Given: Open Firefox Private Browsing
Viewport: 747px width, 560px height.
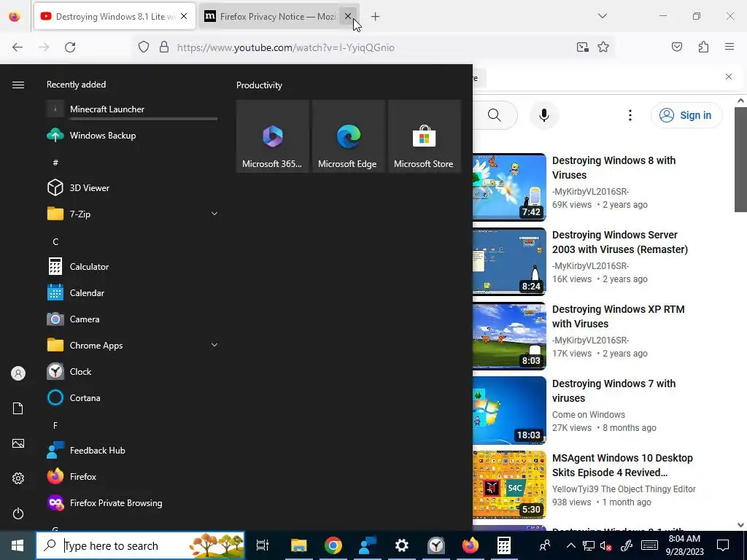Looking at the screenshot, I should (132, 503).
